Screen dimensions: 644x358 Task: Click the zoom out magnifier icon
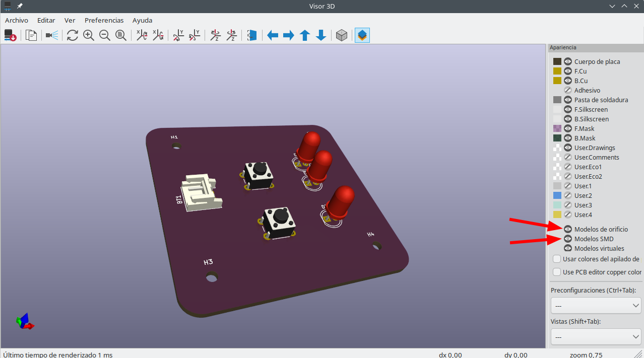(x=105, y=35)
